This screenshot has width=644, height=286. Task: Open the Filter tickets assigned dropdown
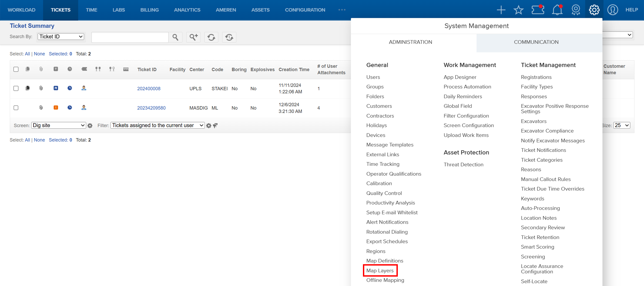point(157,125)
